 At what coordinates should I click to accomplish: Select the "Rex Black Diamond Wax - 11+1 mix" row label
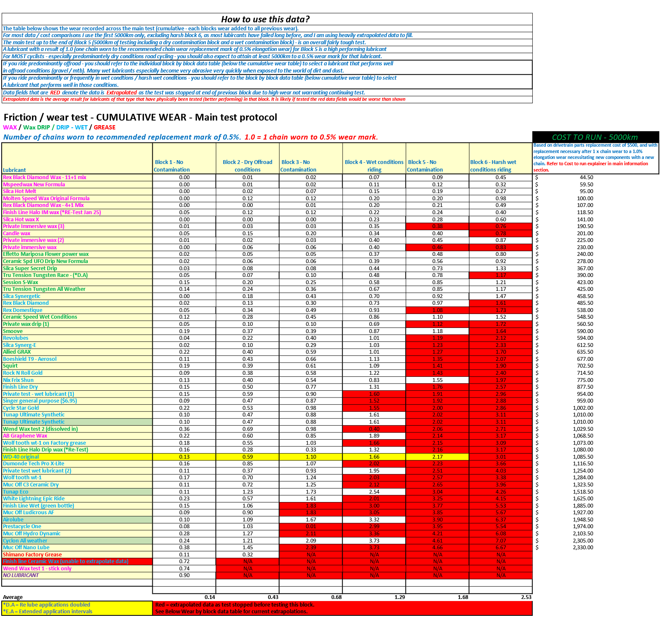coord(45,177)
